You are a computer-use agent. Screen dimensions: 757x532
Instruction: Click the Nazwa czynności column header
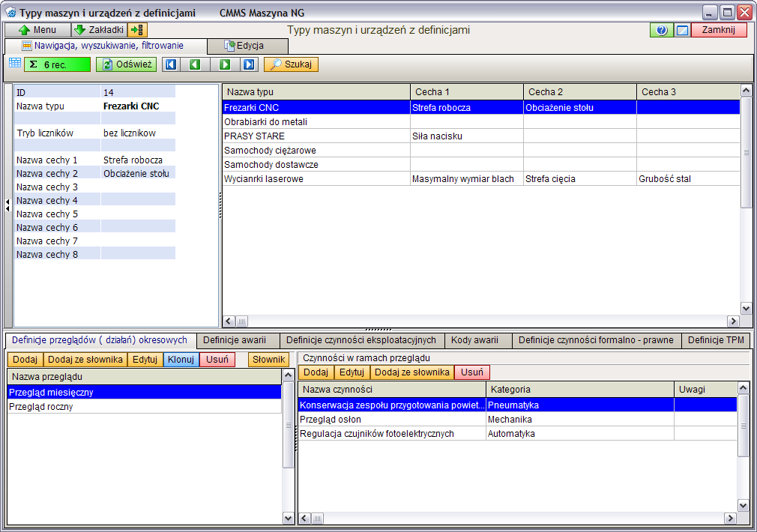[x=392, y=389]
